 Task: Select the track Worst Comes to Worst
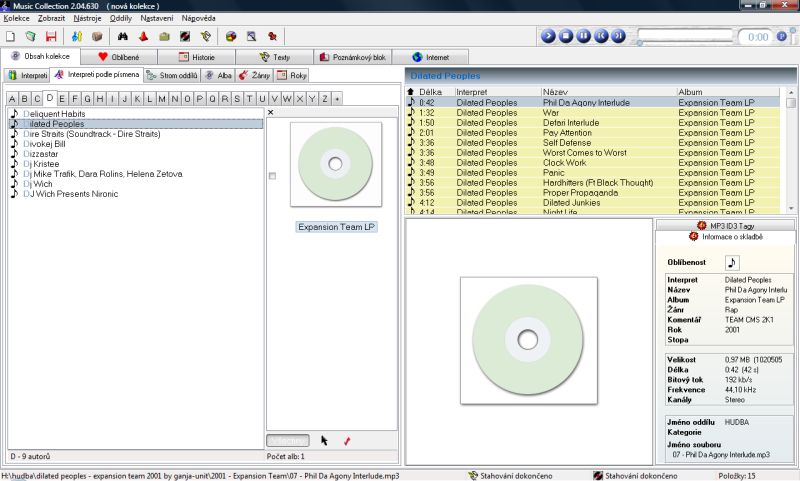click(x=593, y=153)
